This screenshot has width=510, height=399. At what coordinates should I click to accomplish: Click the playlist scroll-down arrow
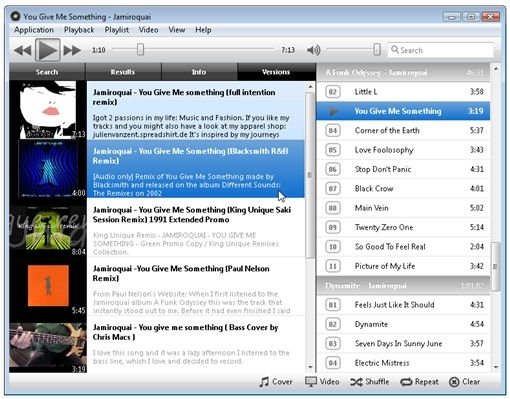coord(496,367)
